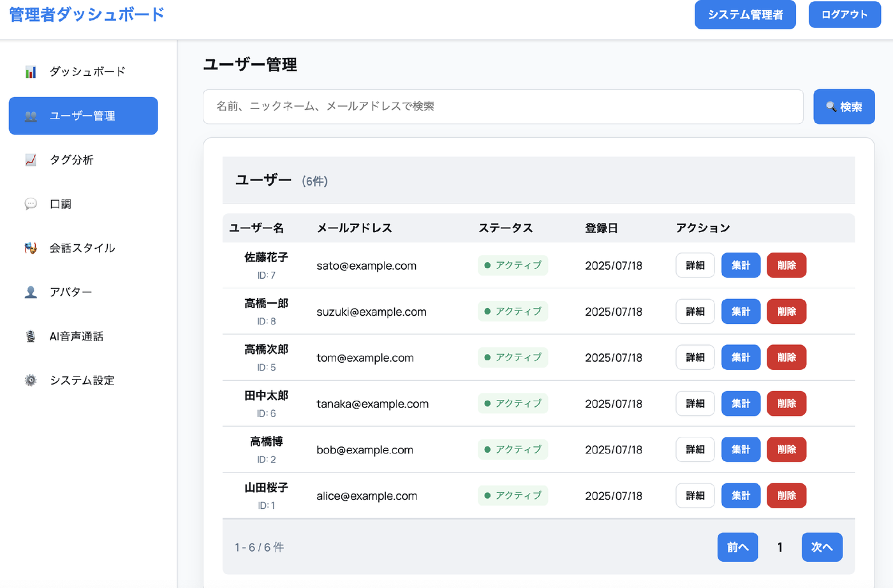Click the システム管理者 button in header
This screenshot has width=893, height=588.
(745, 15)
